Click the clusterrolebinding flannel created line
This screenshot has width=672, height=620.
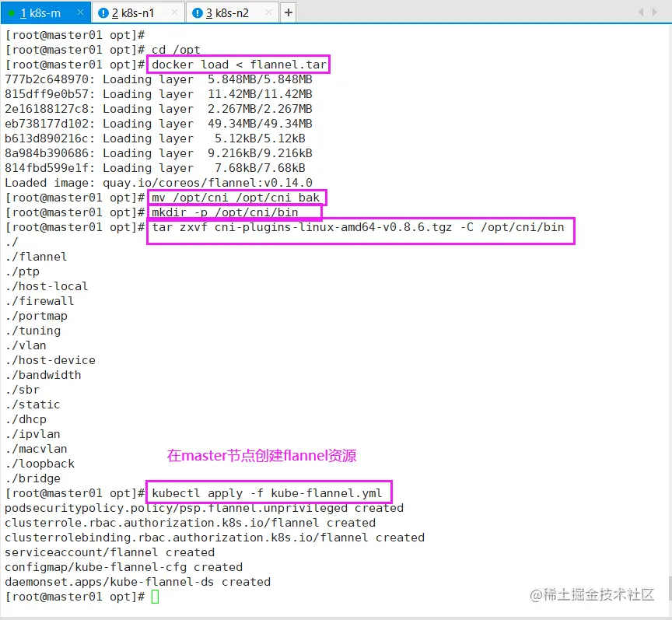[215, 538]
